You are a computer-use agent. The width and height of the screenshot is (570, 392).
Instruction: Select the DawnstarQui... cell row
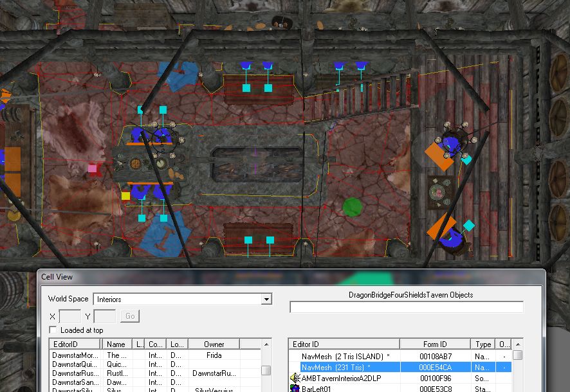[x=155, y=364]
